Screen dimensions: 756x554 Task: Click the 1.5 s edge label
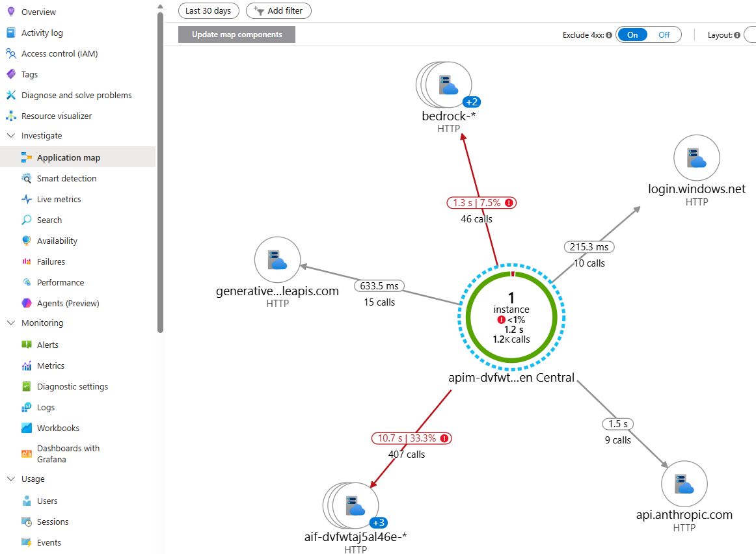point(617,424)
